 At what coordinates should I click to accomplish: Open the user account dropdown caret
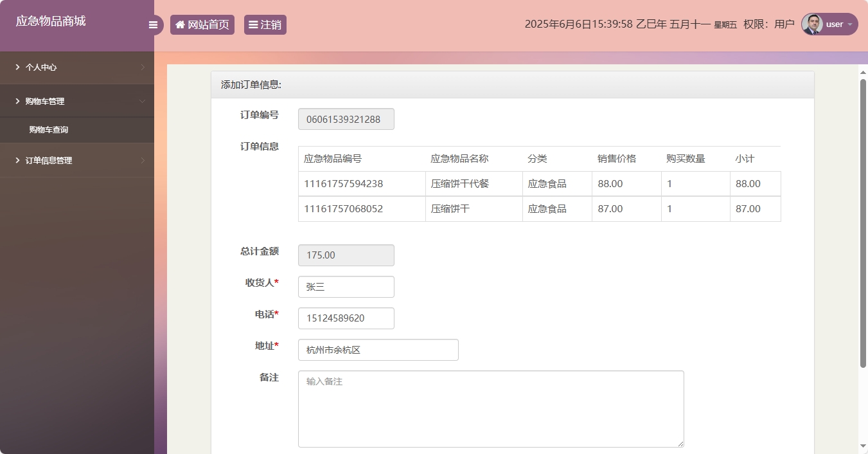click(x=849, y=24)
